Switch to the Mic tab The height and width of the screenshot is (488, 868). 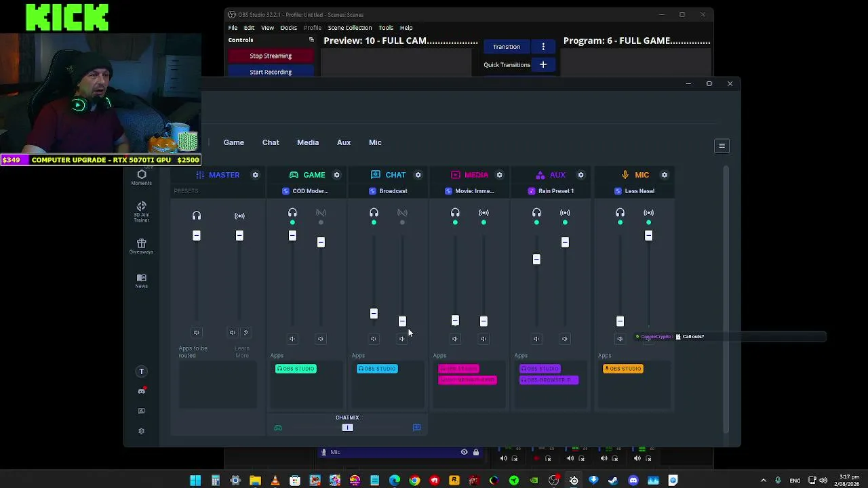(x=375, y=142)
